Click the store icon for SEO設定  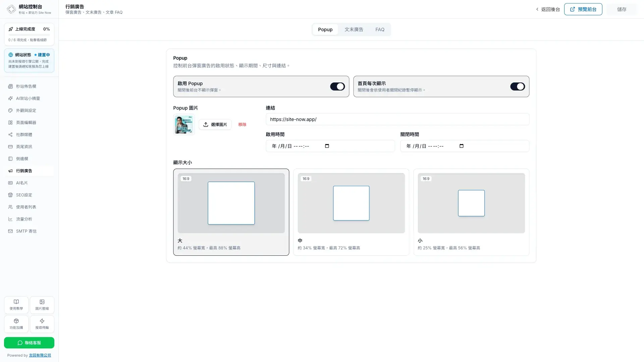(x=10, y=195)
